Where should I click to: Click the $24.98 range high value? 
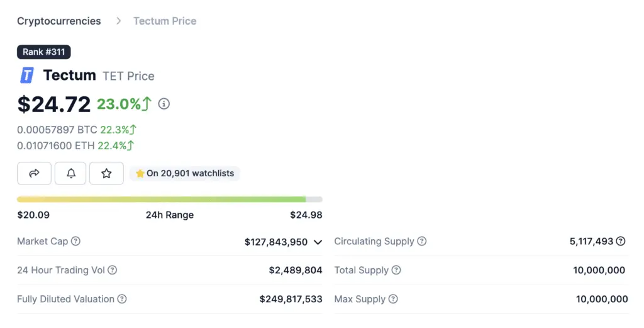[306, 215]
